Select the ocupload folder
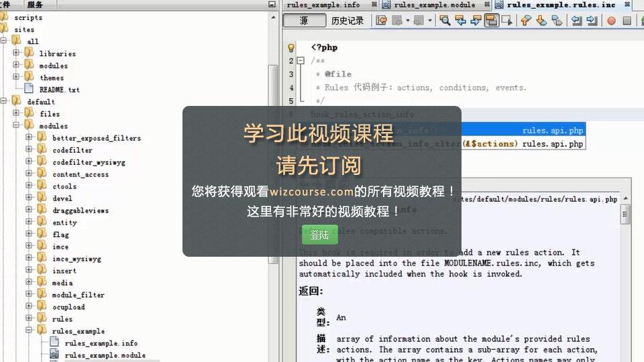 [x=68, y=307]
